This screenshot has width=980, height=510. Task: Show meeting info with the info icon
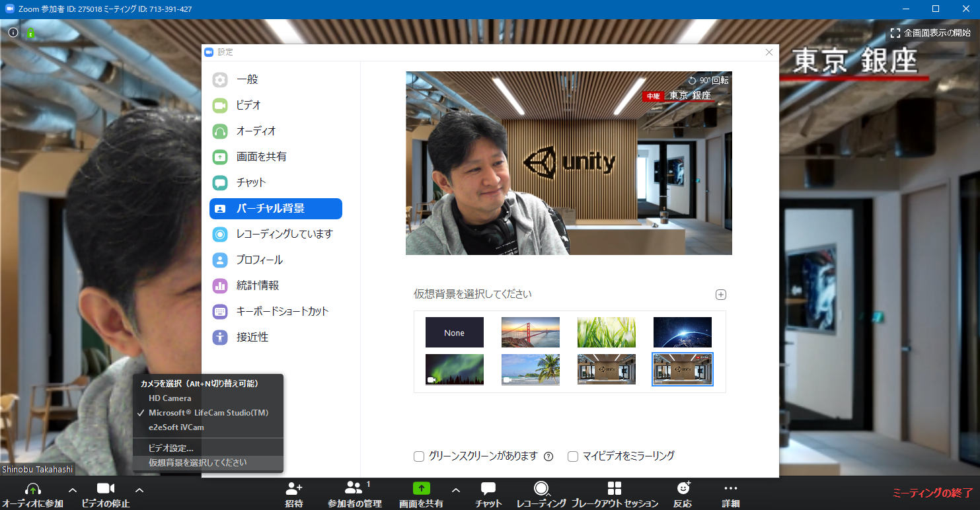[13, 32]
